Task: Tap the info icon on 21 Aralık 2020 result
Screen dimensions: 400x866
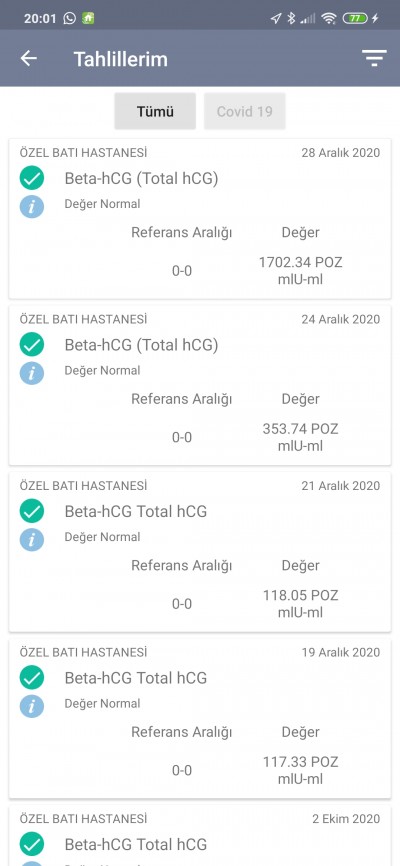Action: 32,540
